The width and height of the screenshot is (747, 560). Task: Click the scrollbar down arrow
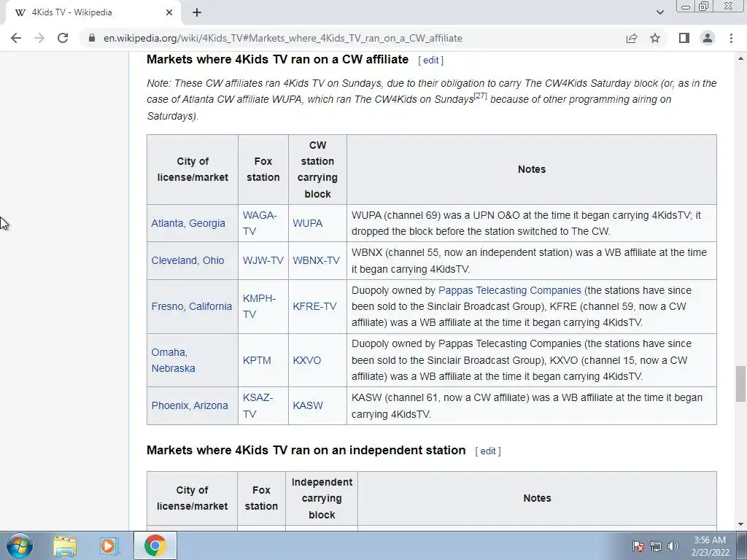click(740, 524)
